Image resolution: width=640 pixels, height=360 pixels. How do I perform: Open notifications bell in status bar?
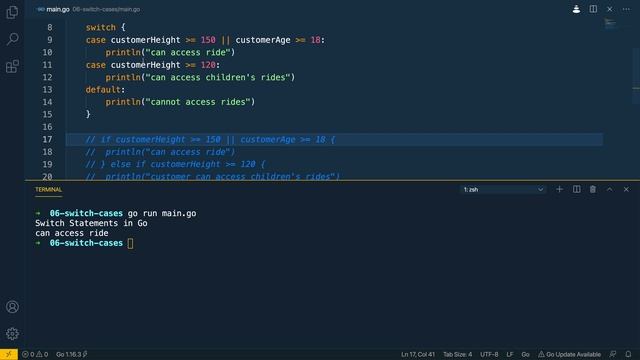628,354
